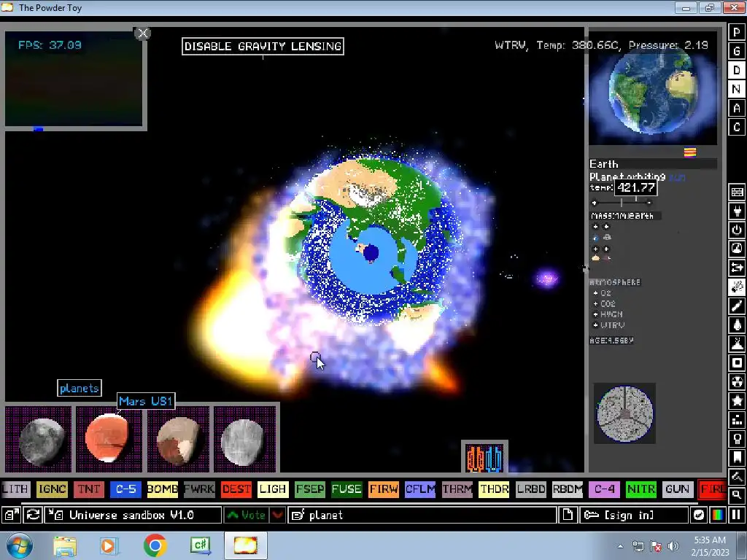Open the Windows Start menu
The width and height of the screenshot is (747, 560).
click(19, 545)
